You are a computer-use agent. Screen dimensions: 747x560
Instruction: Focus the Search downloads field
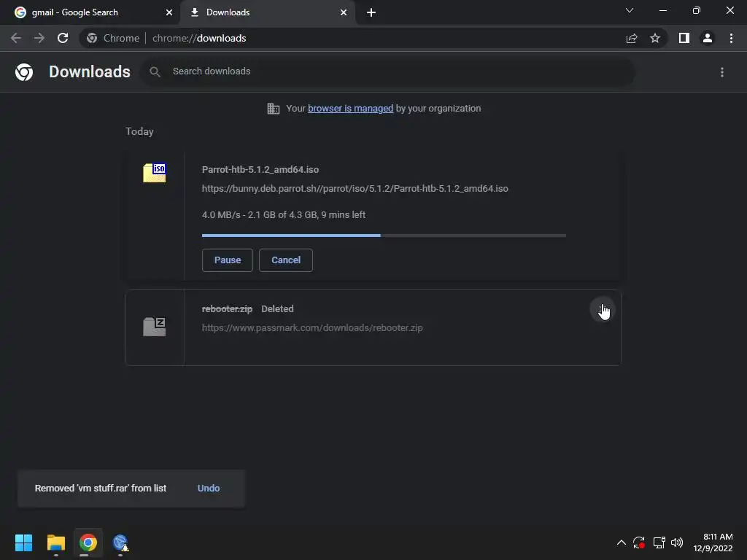(390, 72)
